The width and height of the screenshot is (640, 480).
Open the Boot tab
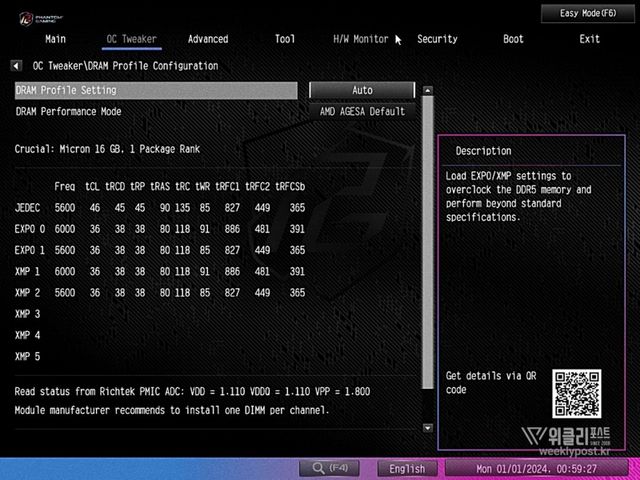tap(513, 39)
